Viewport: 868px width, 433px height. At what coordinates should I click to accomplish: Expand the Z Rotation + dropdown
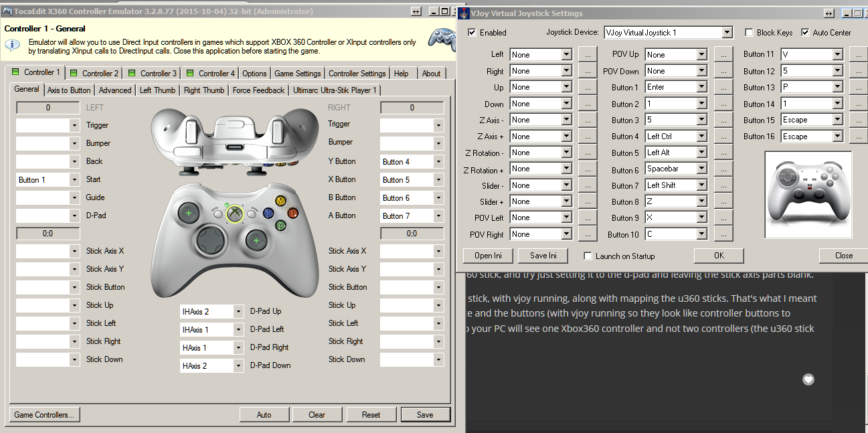click(567, 169)
